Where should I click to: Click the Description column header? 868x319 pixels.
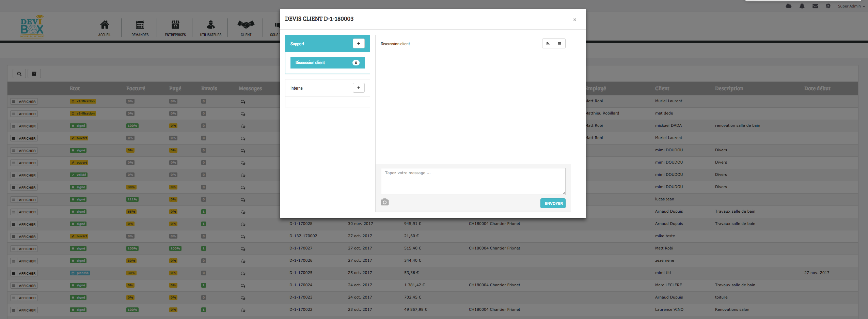[729, 88]
